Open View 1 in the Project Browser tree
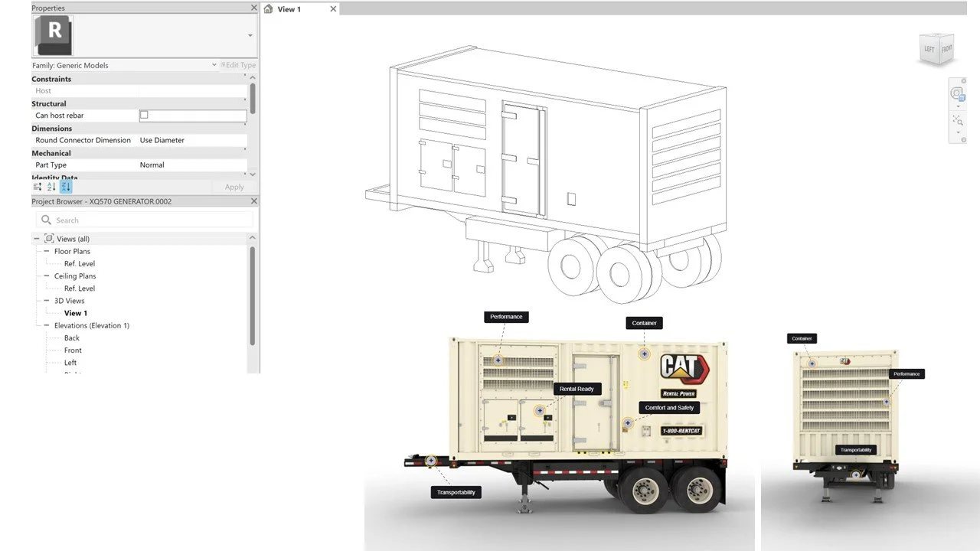Screen dimensions: 980x551 (x=76, y=313)
